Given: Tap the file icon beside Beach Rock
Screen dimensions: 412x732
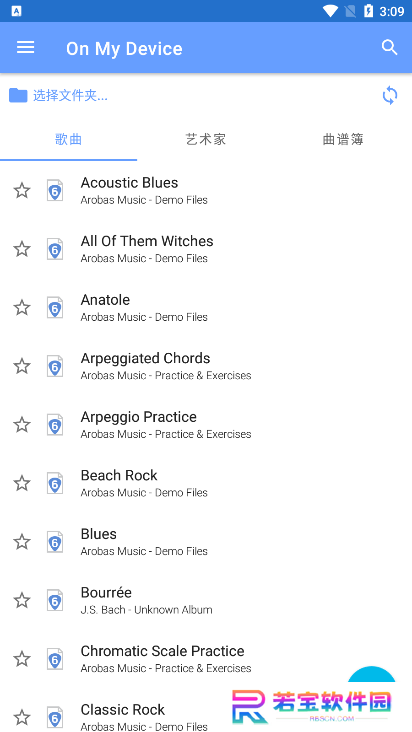Looking at the screenshot, I should tap(55, 483).
